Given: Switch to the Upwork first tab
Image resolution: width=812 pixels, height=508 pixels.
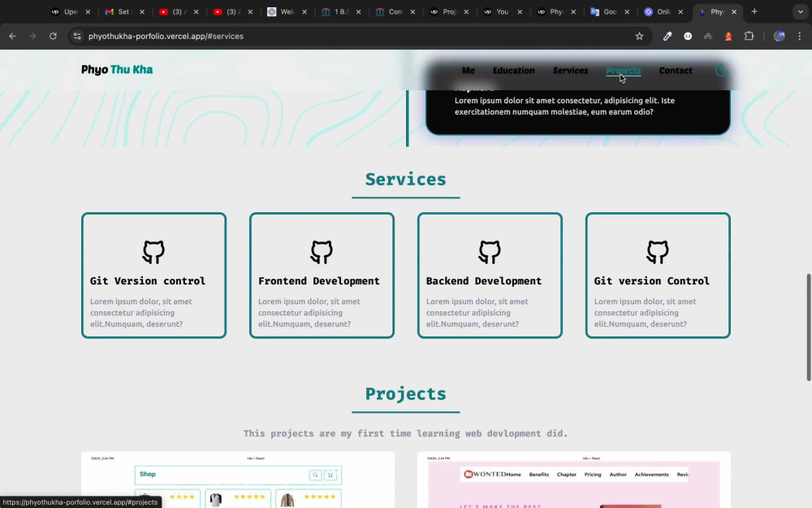Looking at the screenshot, I should tap(69, 11).
